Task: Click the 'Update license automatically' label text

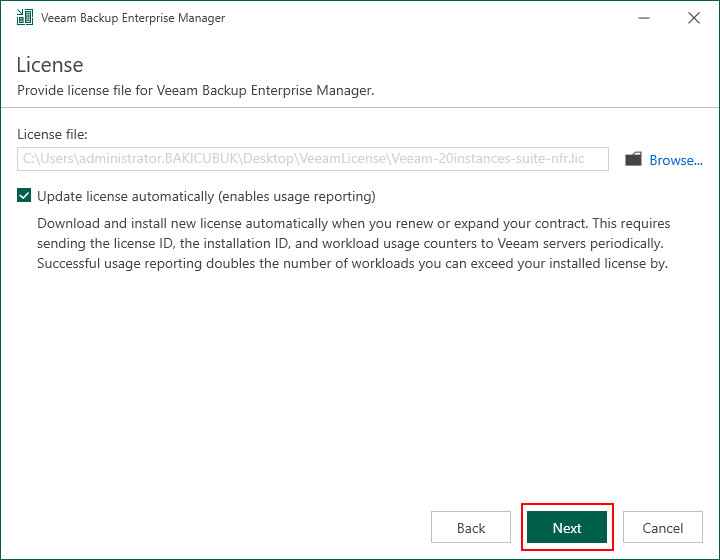Action: click(125, 196)
